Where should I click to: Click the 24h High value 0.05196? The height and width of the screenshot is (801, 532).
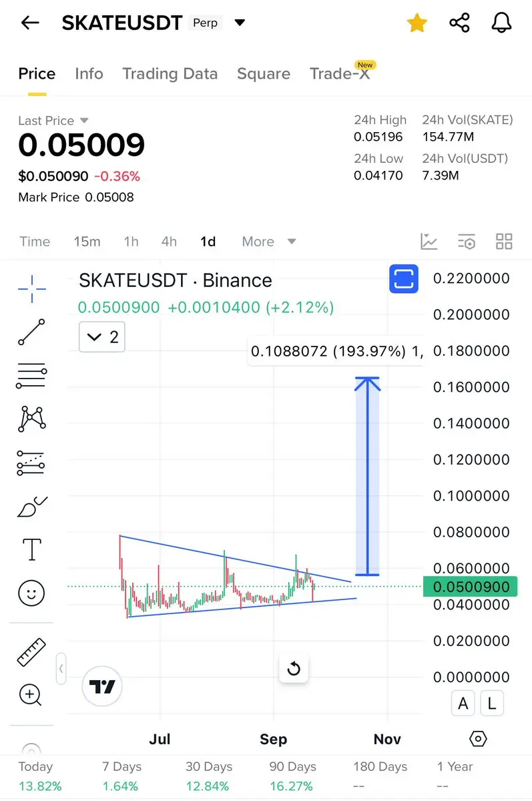pos(378,137)
